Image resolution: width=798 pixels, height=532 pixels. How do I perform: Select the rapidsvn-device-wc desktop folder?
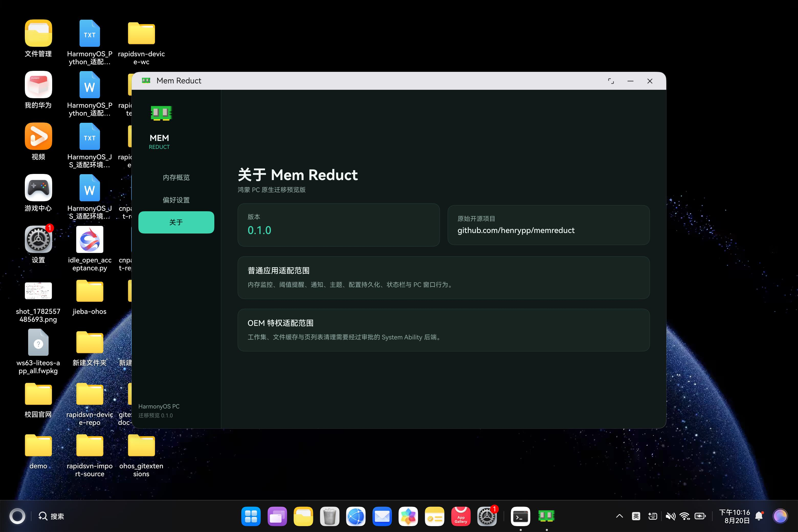(x=141, y=33)
